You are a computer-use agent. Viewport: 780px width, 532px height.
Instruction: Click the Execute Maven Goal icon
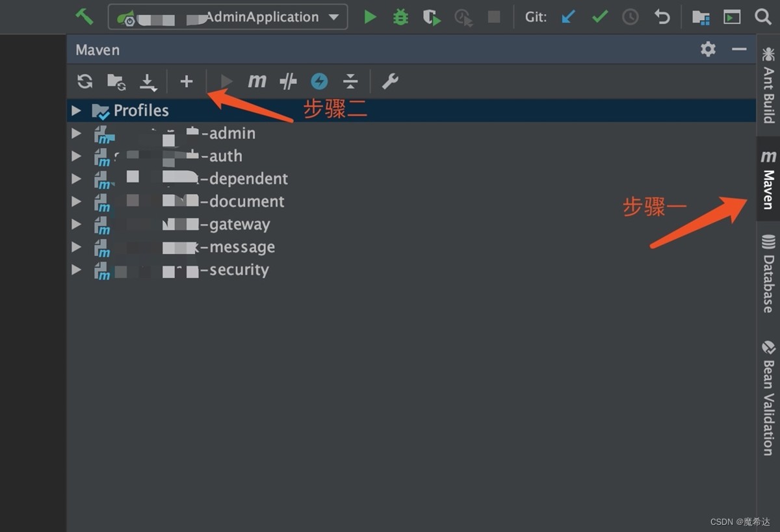coord(257,81)
